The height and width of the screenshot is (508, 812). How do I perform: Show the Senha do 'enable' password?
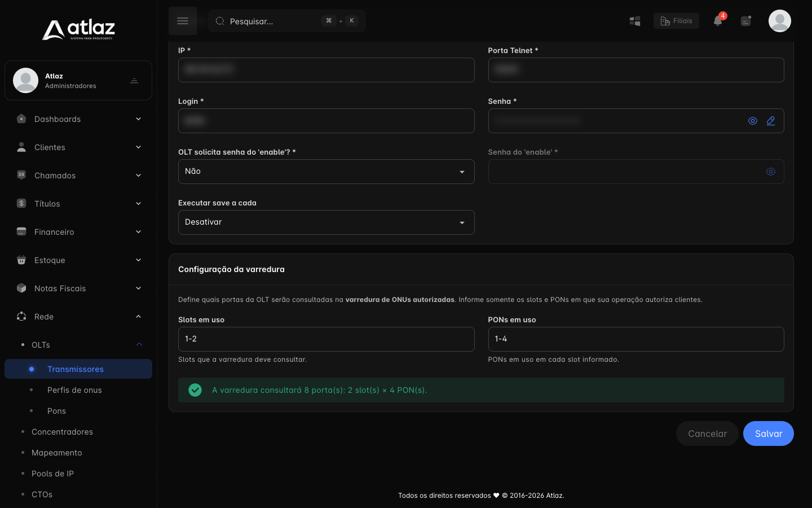(x=771, y=172)
